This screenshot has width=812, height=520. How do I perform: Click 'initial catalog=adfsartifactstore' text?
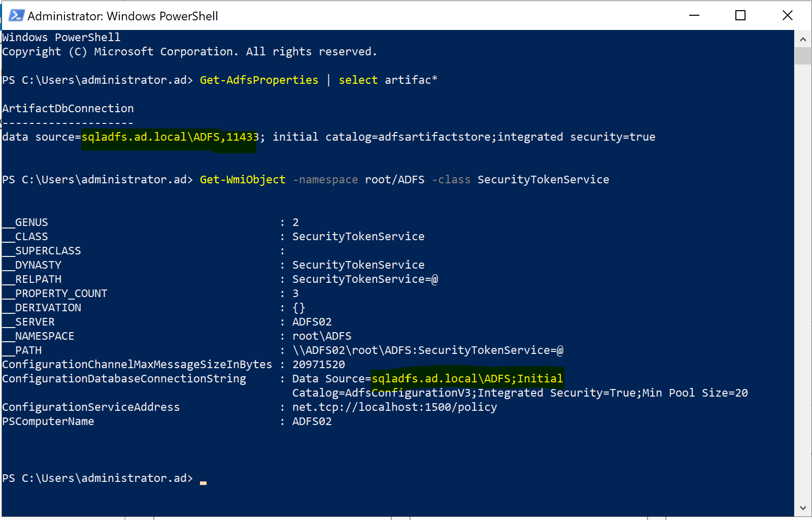tap(383, 137)
